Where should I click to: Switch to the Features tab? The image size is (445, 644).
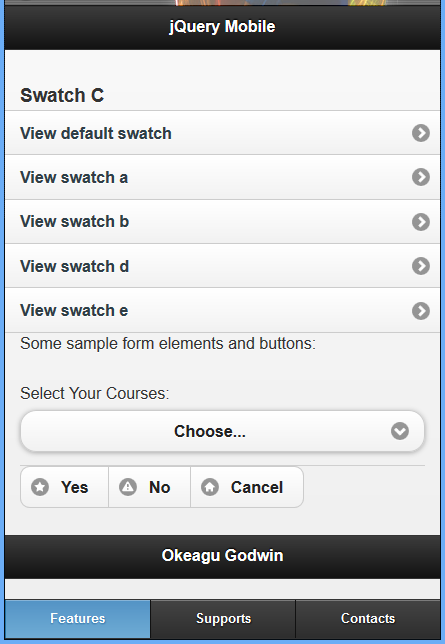[78, 619]
